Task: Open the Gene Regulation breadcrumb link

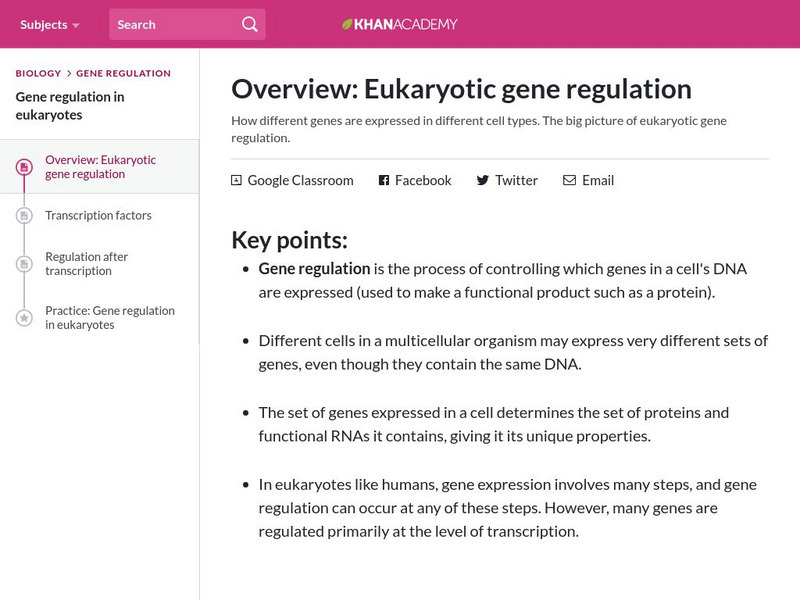Action: [x=123, y=73]
